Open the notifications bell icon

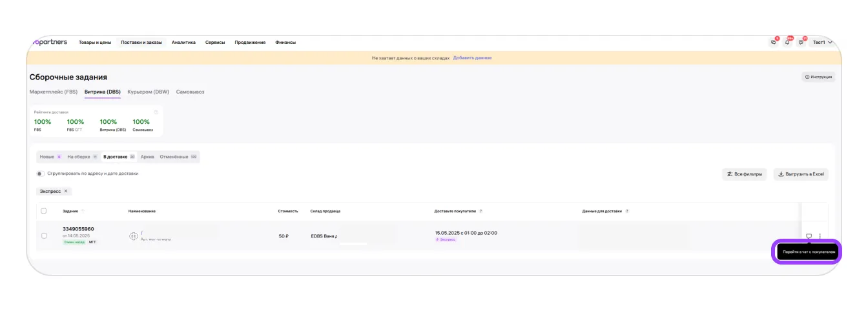(x=787, y=43)
